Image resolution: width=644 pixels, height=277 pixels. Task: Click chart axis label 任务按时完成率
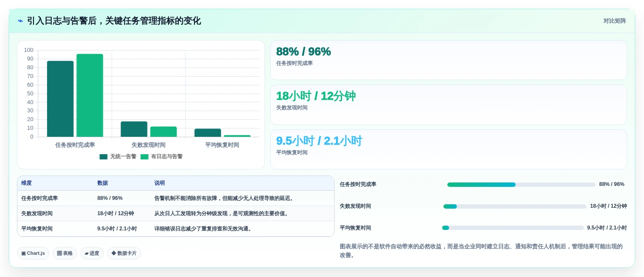coord(75,145)
